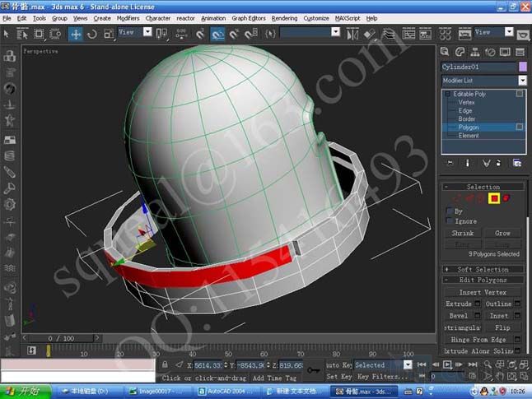Open the Select by Name tool

point(22,34)
